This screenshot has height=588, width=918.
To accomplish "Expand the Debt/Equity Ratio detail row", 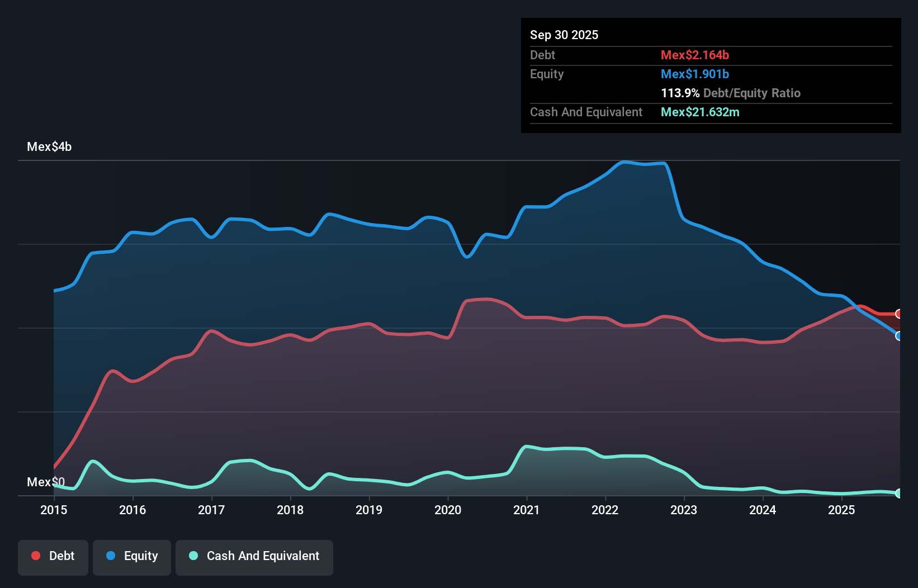I will pos(731,93).
